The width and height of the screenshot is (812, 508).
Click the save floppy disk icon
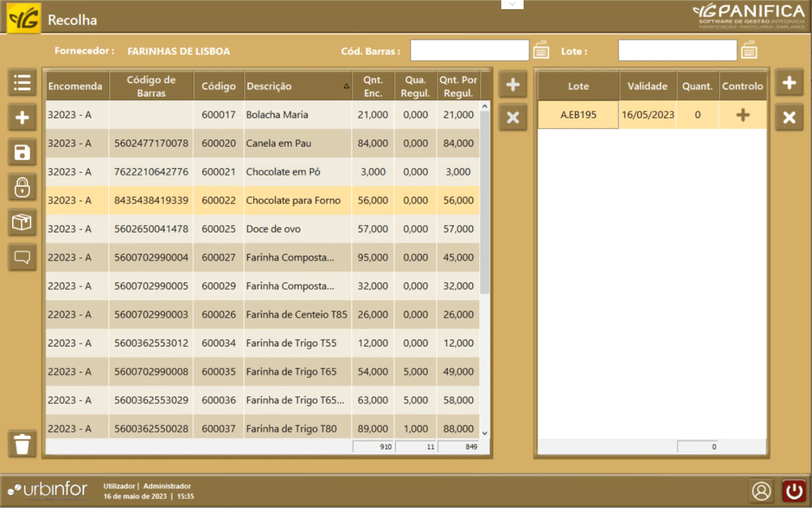point(22,153)
